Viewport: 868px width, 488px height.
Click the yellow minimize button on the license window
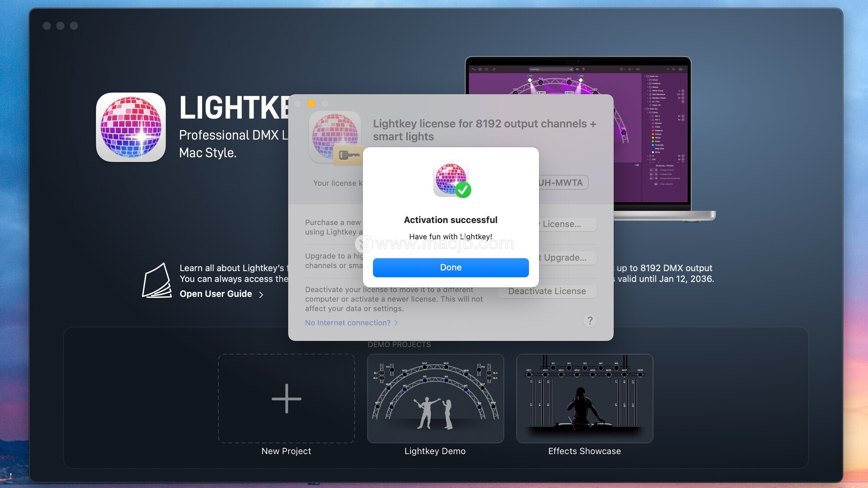(311, 104)
